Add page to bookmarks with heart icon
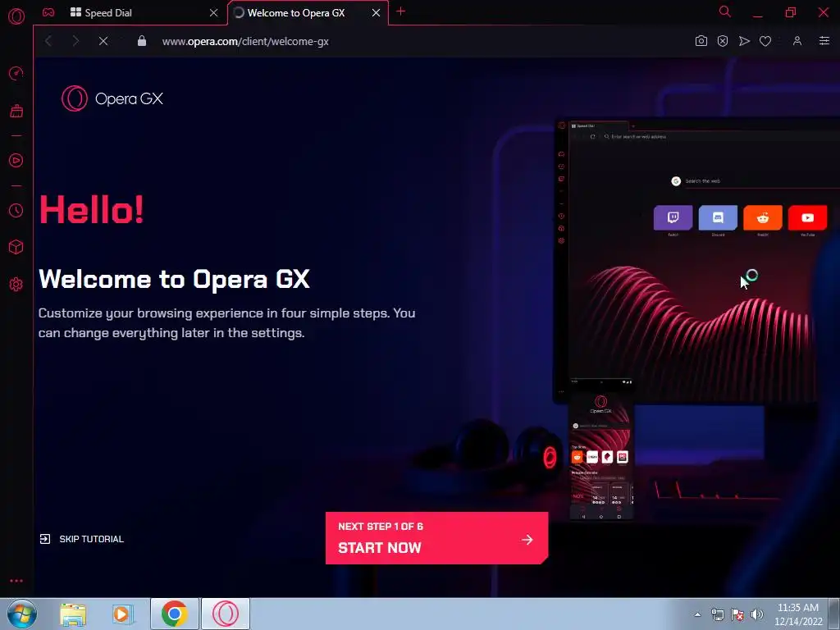The height and width of the screenshot is (630, 840). point(765,41)
